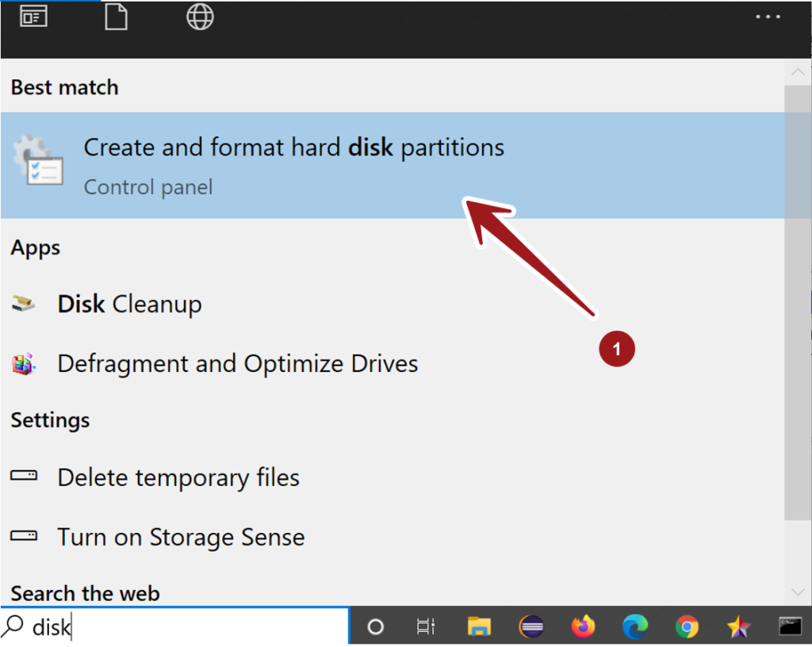Launch Disk Cleanup app result
Screen dimensions: 812x647
click(129, 304)
